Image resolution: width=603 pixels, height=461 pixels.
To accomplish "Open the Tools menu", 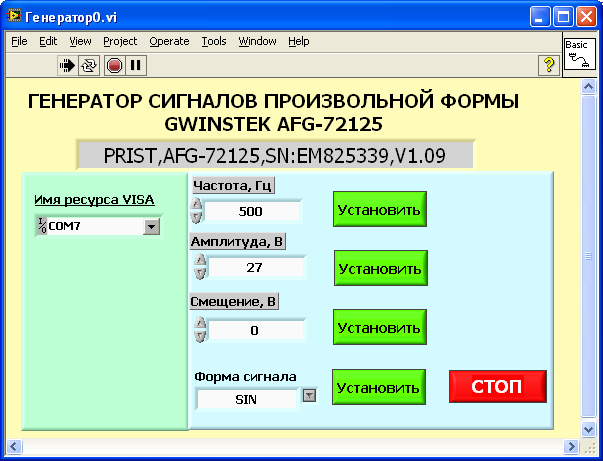I will (214, 41).
